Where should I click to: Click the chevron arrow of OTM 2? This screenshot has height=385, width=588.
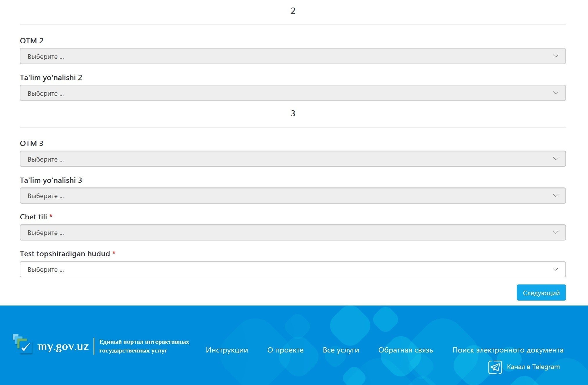pos(555,56)
